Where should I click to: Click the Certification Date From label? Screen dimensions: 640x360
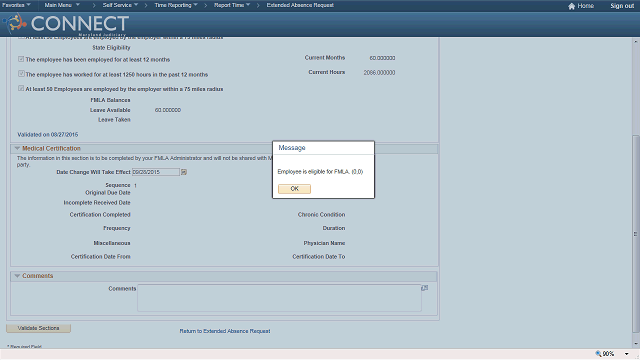[100, 257]
